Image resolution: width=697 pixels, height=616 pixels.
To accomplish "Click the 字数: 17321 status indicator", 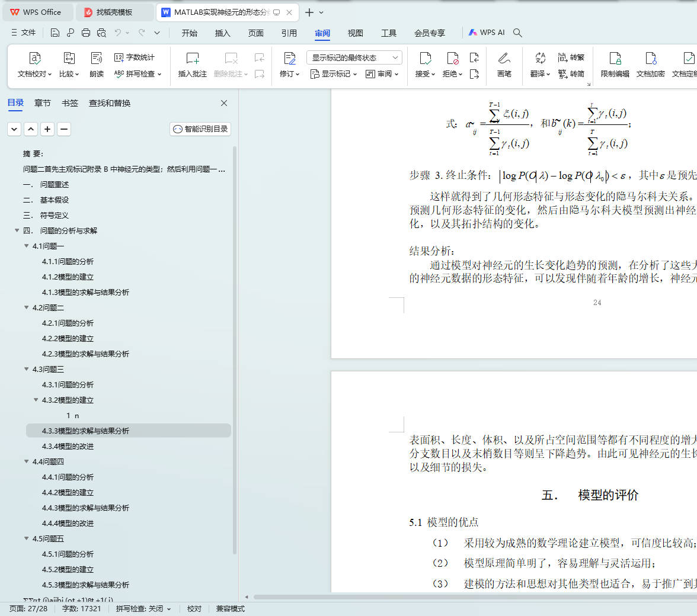I will [x=81, y=608].
